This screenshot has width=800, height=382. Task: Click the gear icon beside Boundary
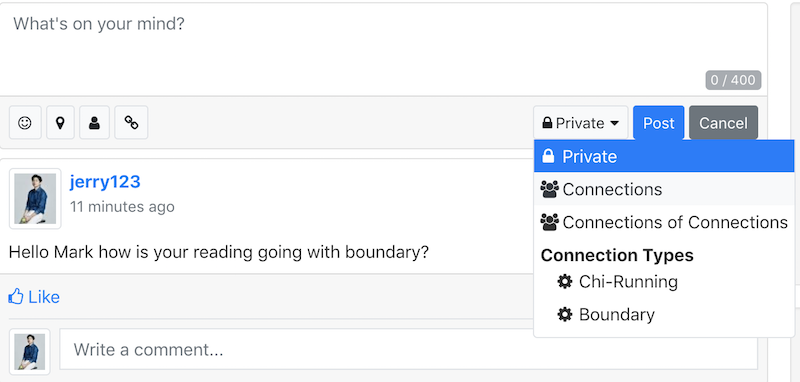tap(565, 314)
